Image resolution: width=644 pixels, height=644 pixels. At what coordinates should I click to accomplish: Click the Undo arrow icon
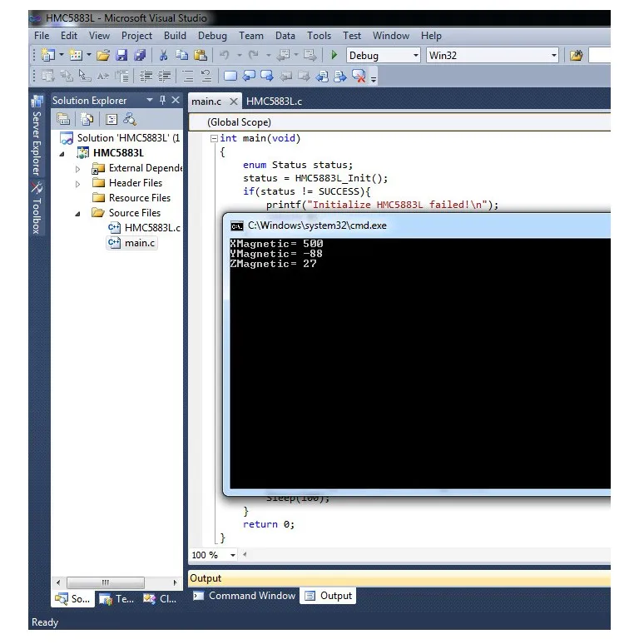point(225,55)
